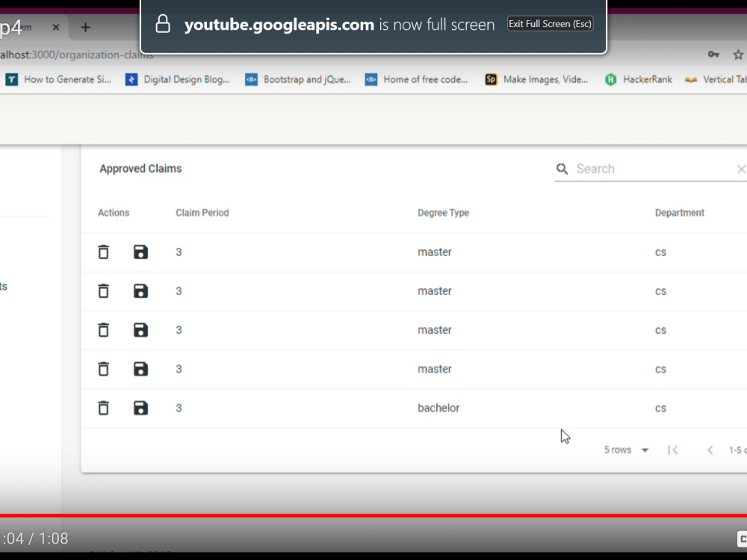Go to first page of claims

click(x=673, y=450)
